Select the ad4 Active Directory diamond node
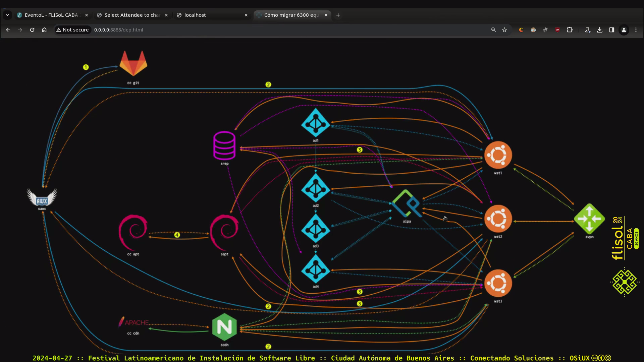 [315, 269]
